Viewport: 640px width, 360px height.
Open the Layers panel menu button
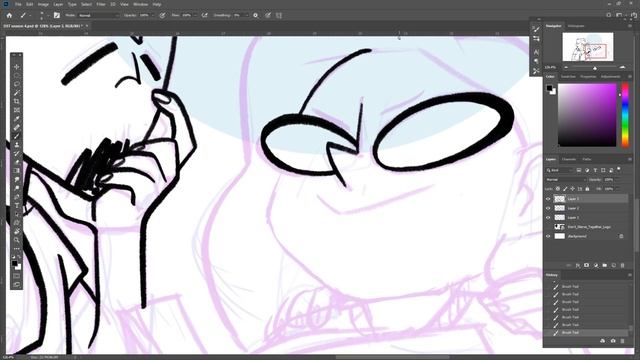point(630,159)
